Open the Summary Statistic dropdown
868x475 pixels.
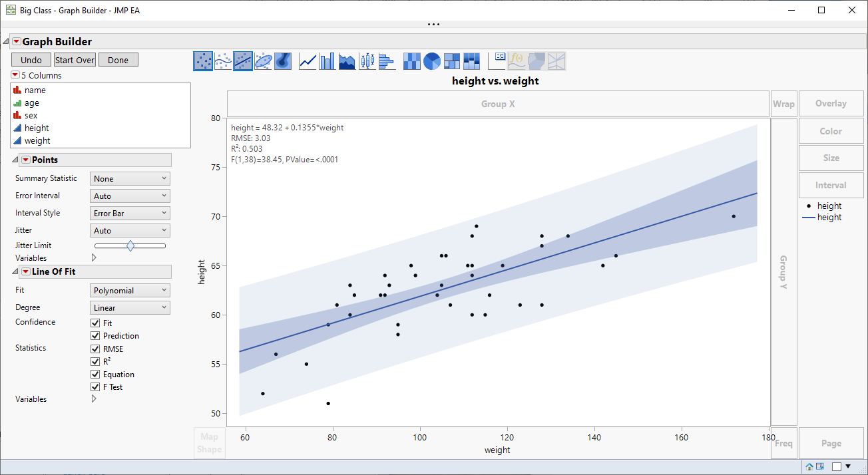click(130, 178)
